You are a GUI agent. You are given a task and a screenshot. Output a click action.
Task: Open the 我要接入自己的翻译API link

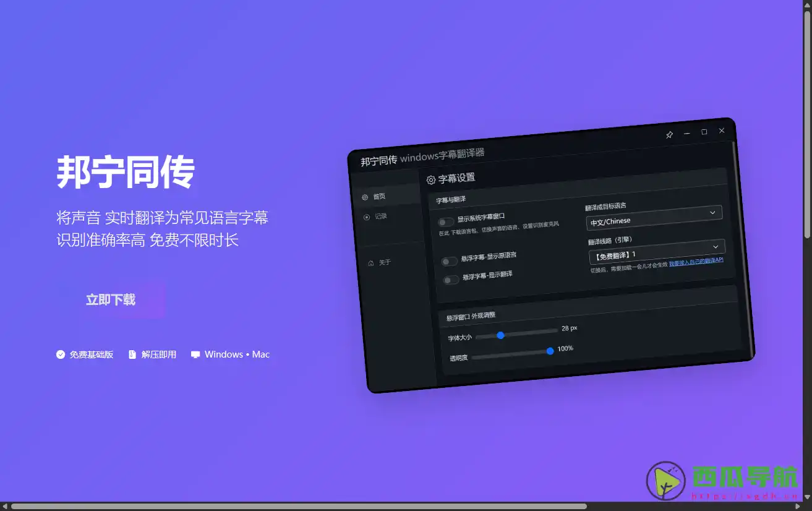(697, 260)
